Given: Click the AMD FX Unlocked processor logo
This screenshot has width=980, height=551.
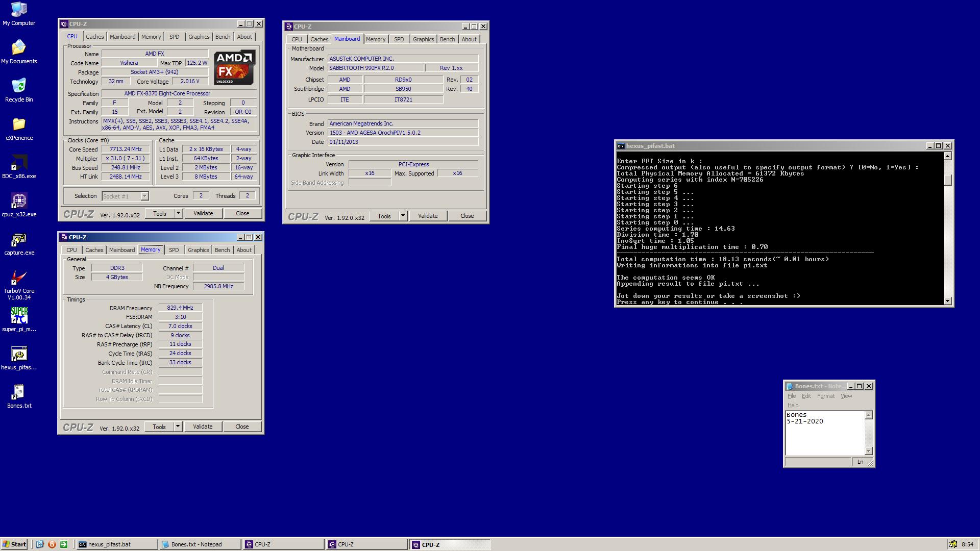Looking at the screenshot, I should 234,67.
